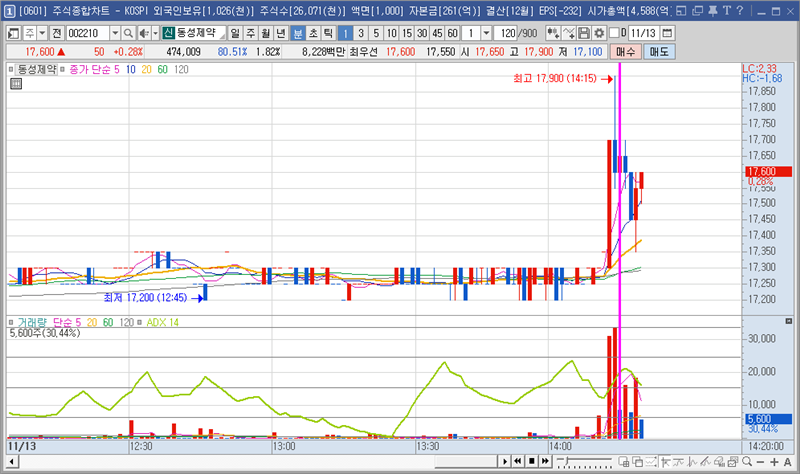This screenshot has width=800, height=474.
Task: Click the stock code search magnifier icon
Action: point(128,33)
